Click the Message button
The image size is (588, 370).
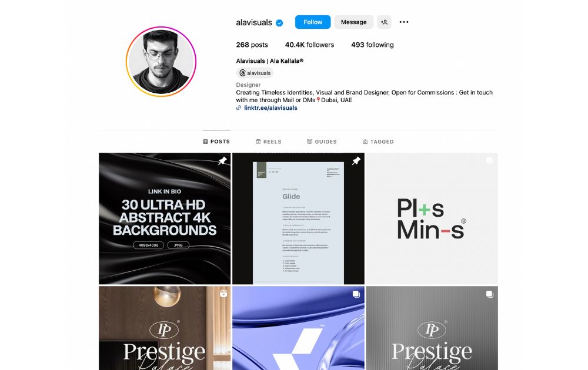(353, 22)
